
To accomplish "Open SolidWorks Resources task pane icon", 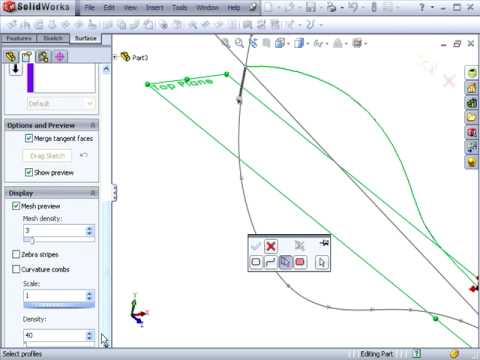I will (x=472, y=73).
